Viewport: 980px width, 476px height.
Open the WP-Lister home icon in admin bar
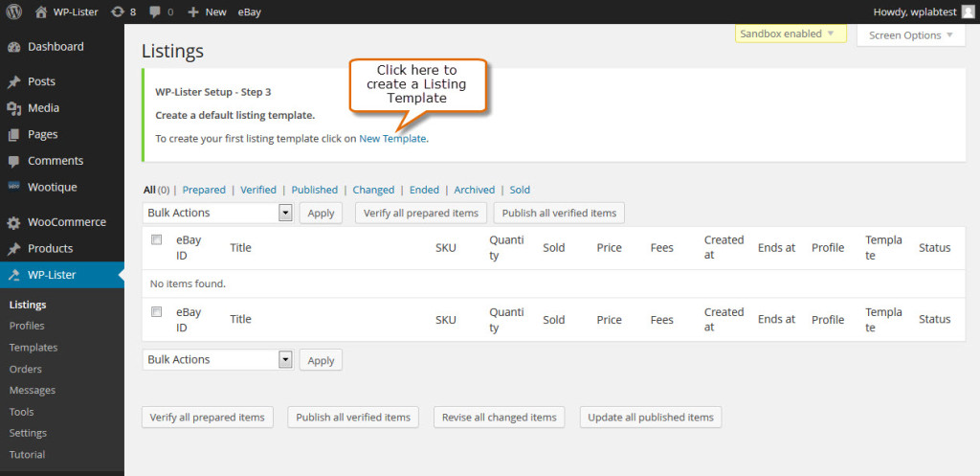[40, 11]
